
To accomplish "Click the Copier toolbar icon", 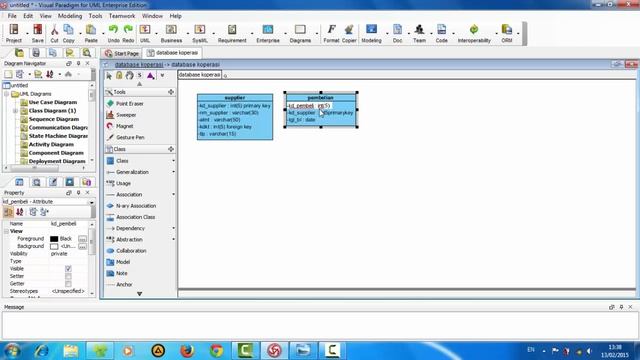I will [x=349, y=33].
